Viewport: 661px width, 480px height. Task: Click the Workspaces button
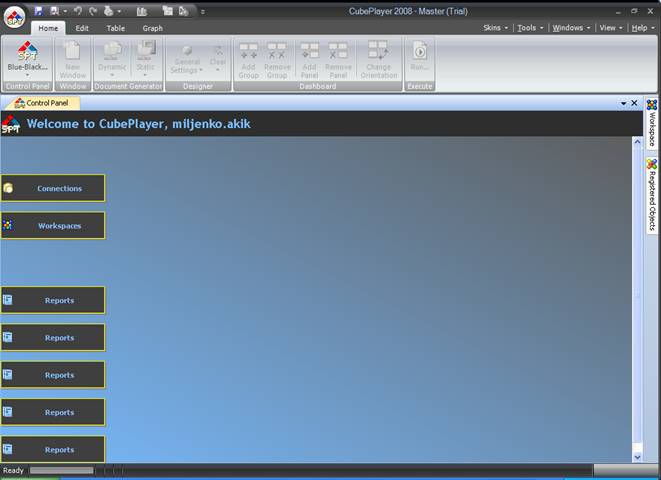[x=53, y=225]
